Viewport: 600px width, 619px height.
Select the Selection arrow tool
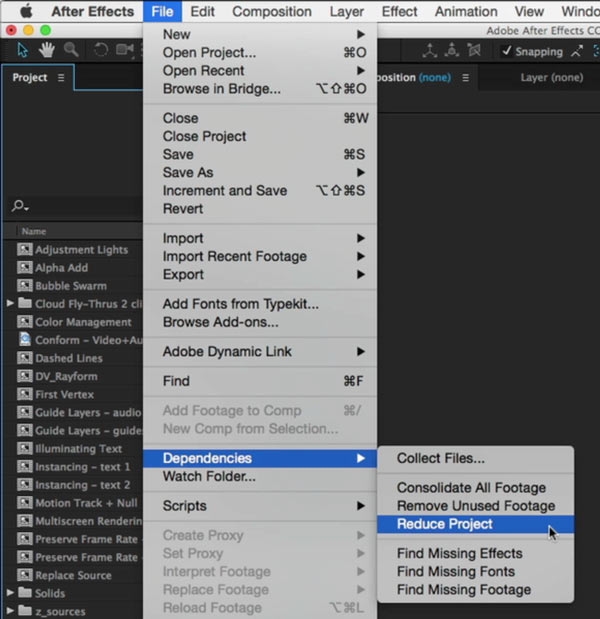22,50
